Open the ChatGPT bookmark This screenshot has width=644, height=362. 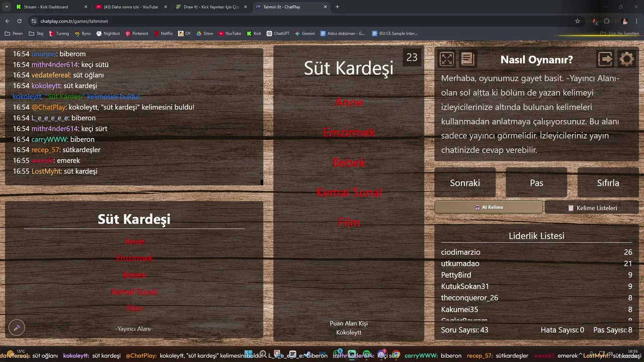pos(278,34)
